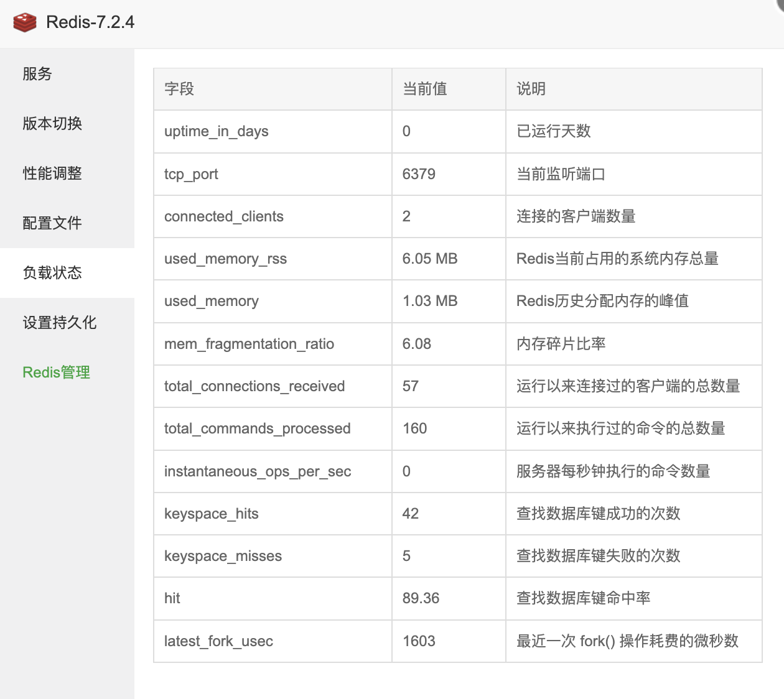Click the 连接的客户端数量 description
This screenshot has height=699, width=784.
[576, 216]
